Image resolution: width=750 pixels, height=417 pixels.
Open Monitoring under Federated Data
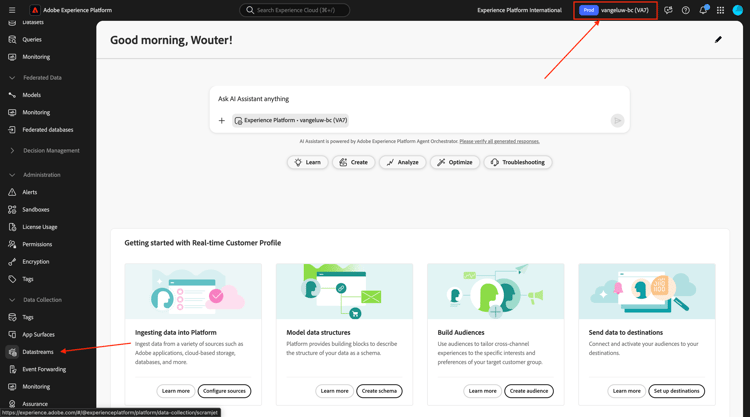36,112
